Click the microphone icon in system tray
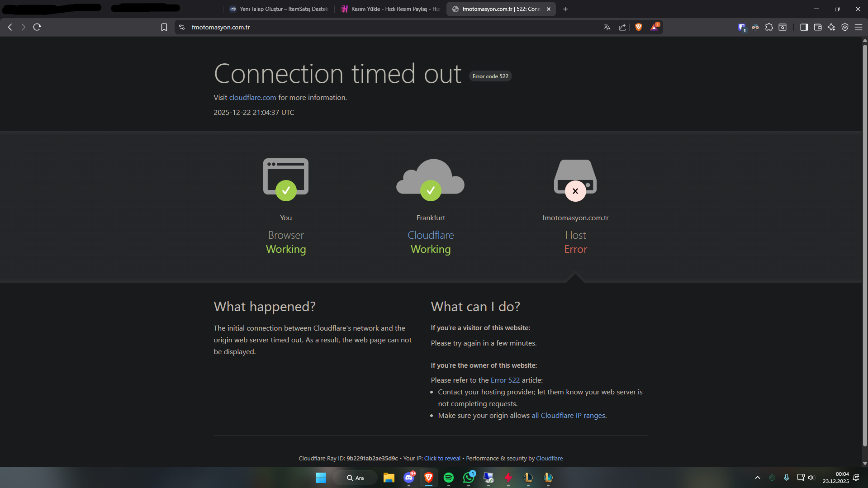868x488 pixels. (787, 478)
